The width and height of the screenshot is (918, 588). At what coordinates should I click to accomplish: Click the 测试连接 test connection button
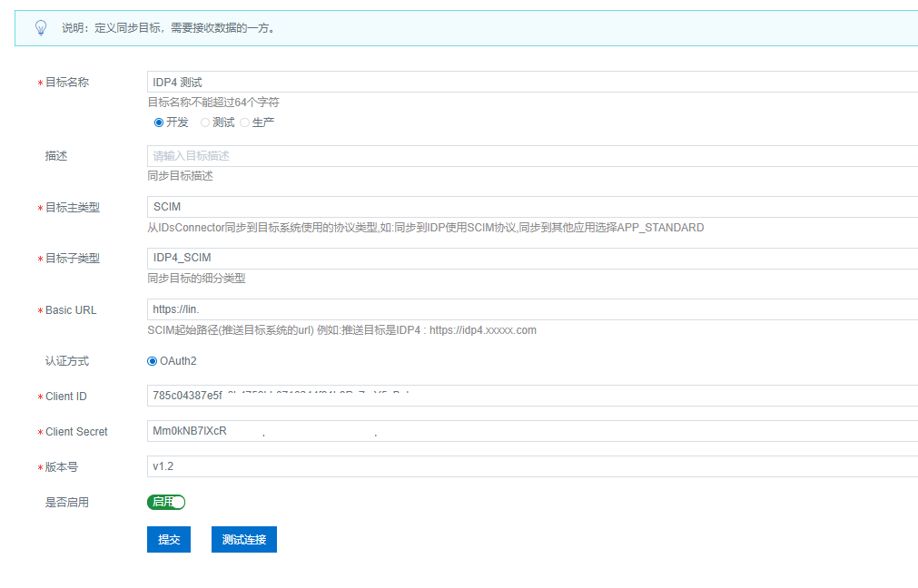pyautogui.click(x=244, y=539)
